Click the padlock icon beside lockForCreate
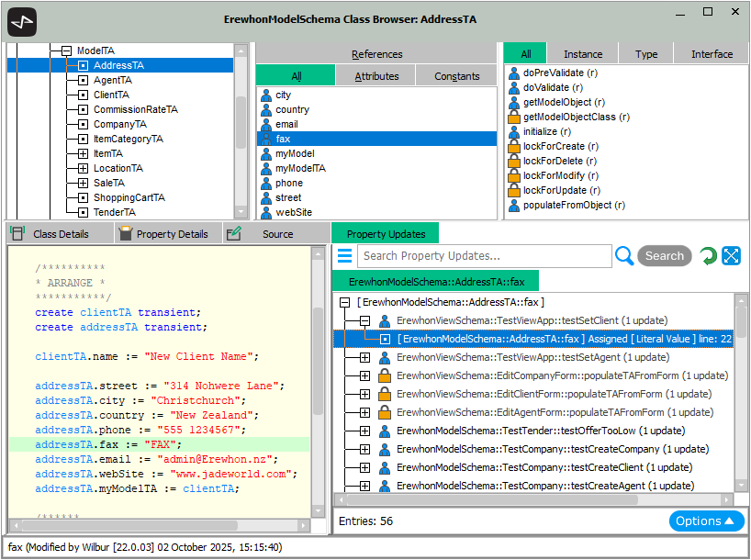The width and height of the screenshot is (751, 560). pyautogui.click(x=514, y=146)
